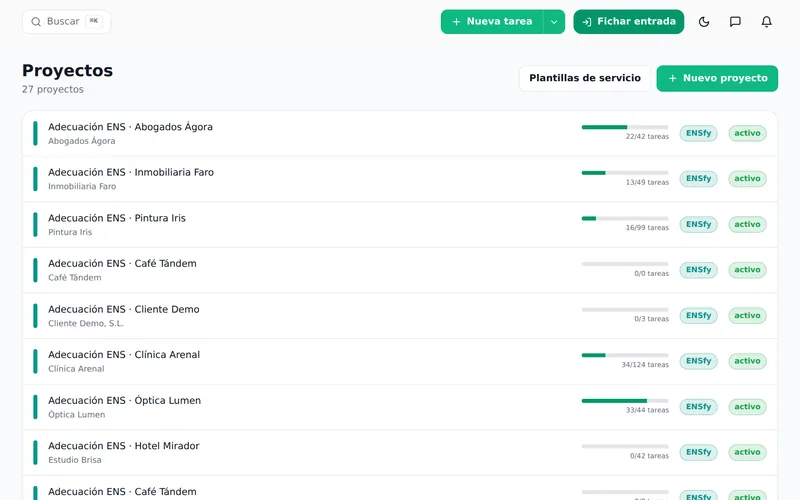This screenshot has width=800, height=500.
Task: Click ENSfy badge on Clínica Arenal row
Action: pos(698,361)
